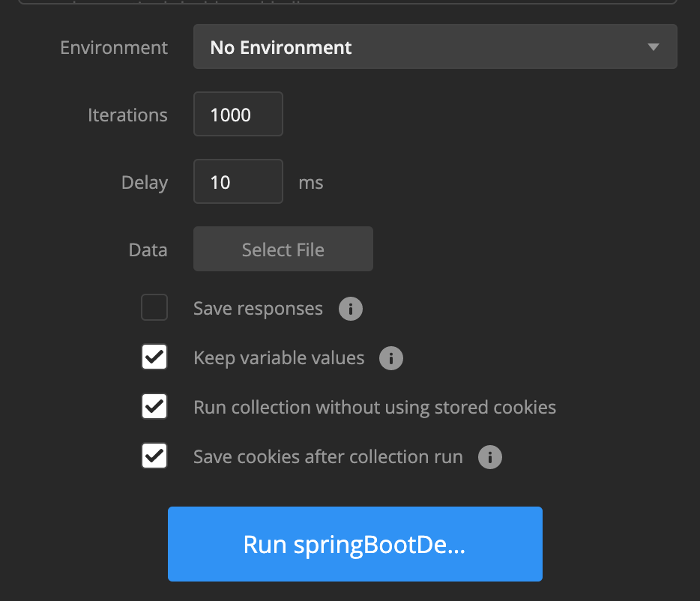The height and width of the screenshot is (601, 700).
Task: Disable Save cookies after collection run checkbox
Action: click(x=154, y=456)
